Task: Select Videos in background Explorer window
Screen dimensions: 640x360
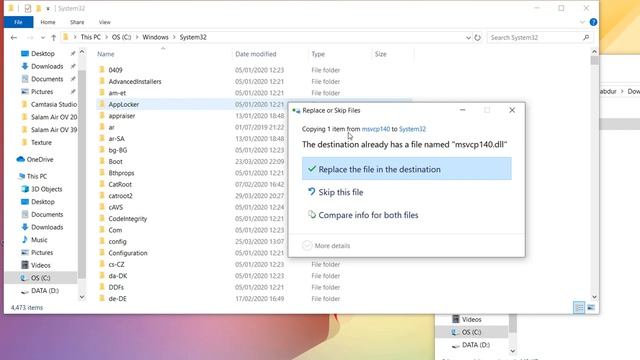Action: point(471,319)
